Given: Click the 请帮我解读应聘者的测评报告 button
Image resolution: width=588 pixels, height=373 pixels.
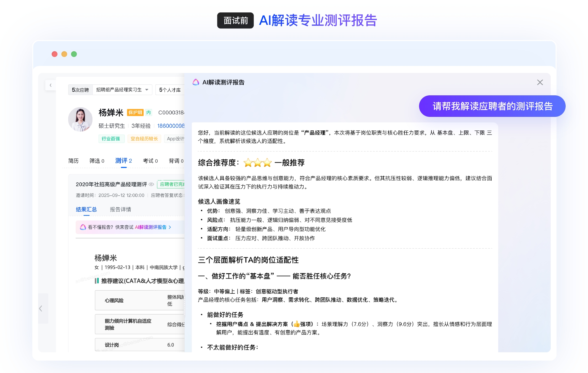Looking at the screenshot, I should pyautogui.click(x=492, y=106).
